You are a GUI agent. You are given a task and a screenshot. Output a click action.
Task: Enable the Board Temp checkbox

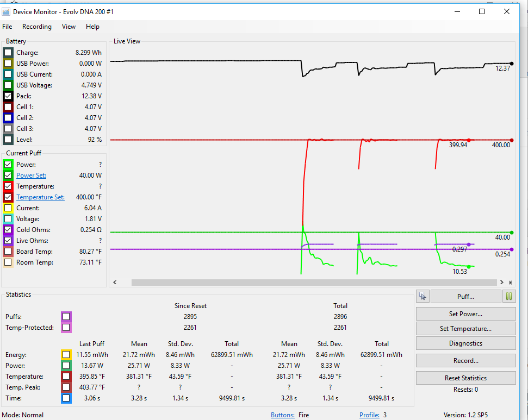pyautogui.click(x=8, y=252)
